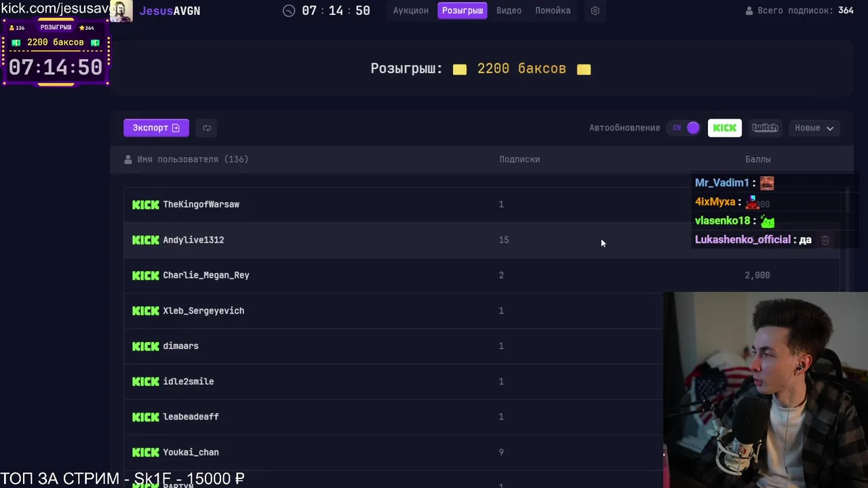
Task: Select user TheKingofWarsaw
Action: (201, 205)
